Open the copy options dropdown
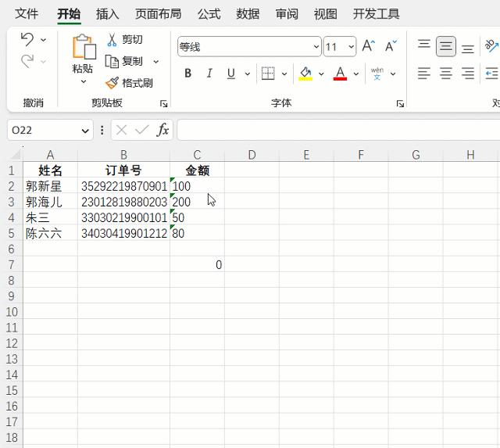 pyautogui.click(x=156, y=62)
